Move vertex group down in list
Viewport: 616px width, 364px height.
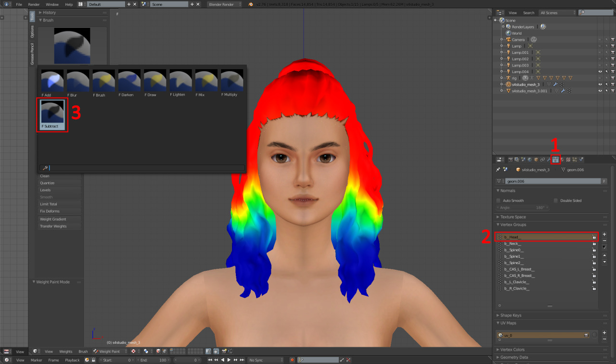tap(604, 262)
